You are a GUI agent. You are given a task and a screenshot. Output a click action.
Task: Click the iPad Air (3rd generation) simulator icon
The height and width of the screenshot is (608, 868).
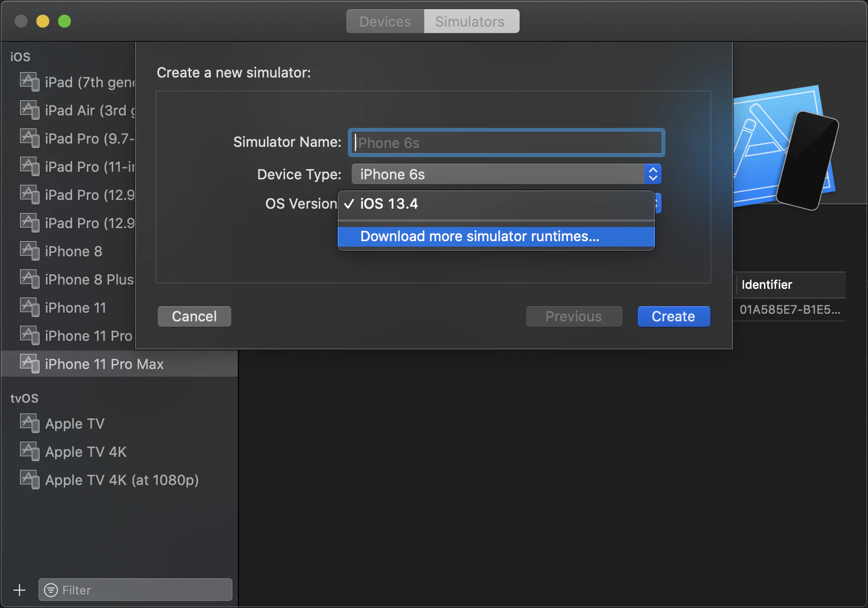click(30, 111)
